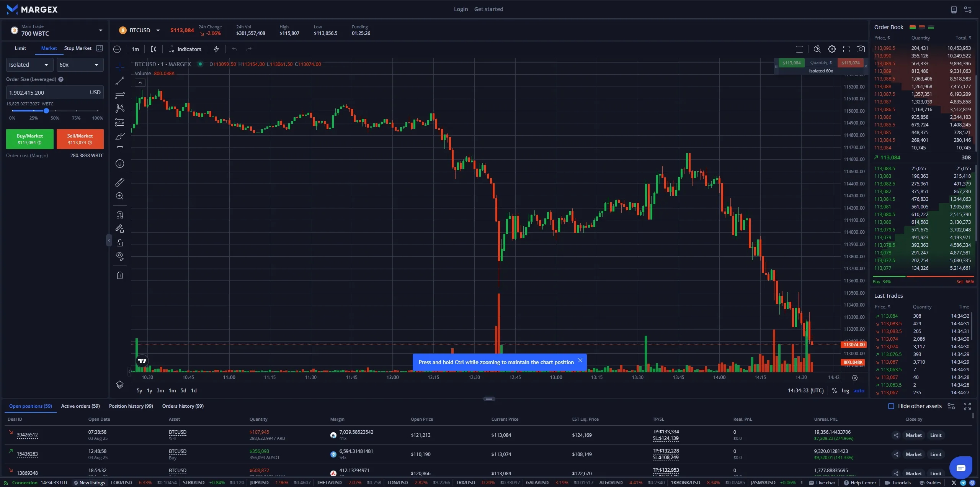Expand the BTCUSD pair selector
Screen dimensions: 980x487
pos(139,30)
